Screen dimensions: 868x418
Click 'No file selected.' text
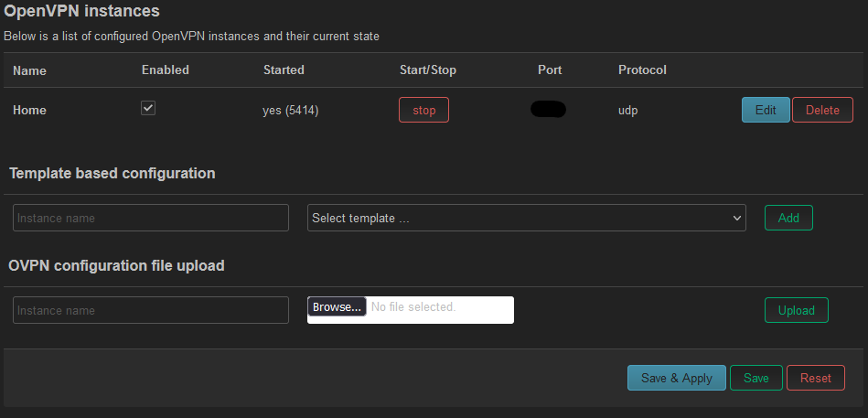coord(413,306)
